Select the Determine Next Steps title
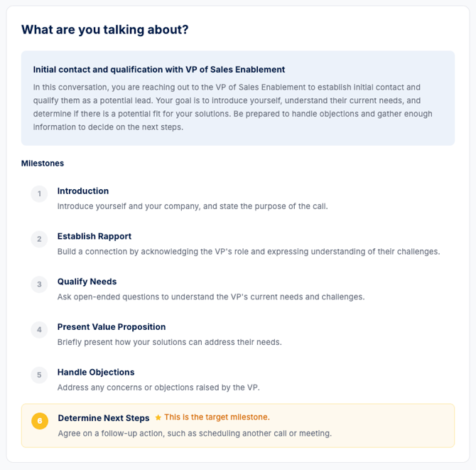 point(104,418)
